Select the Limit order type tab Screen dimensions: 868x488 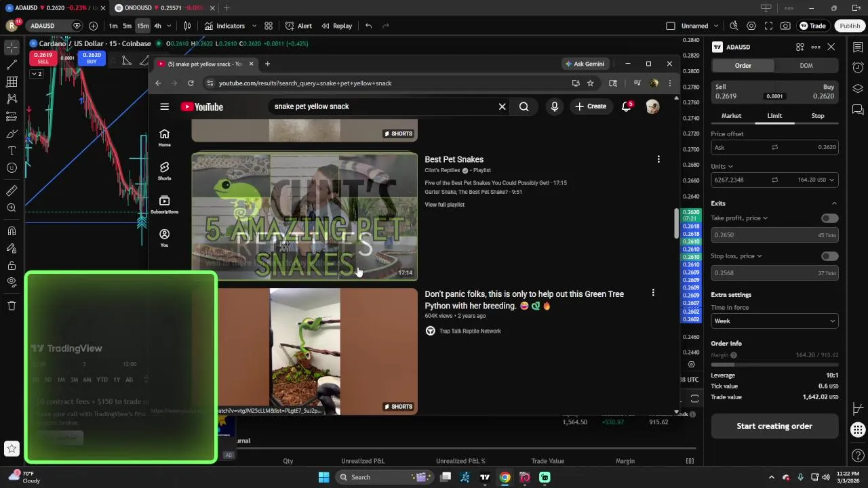(x=774, y=116)
